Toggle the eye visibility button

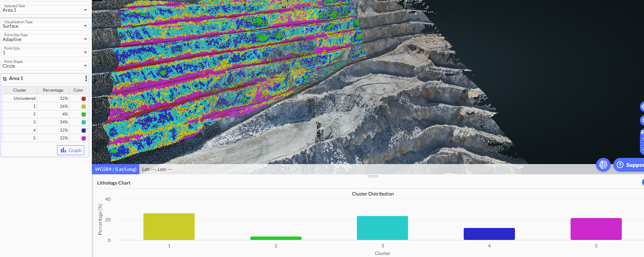[x=642, y=107]
